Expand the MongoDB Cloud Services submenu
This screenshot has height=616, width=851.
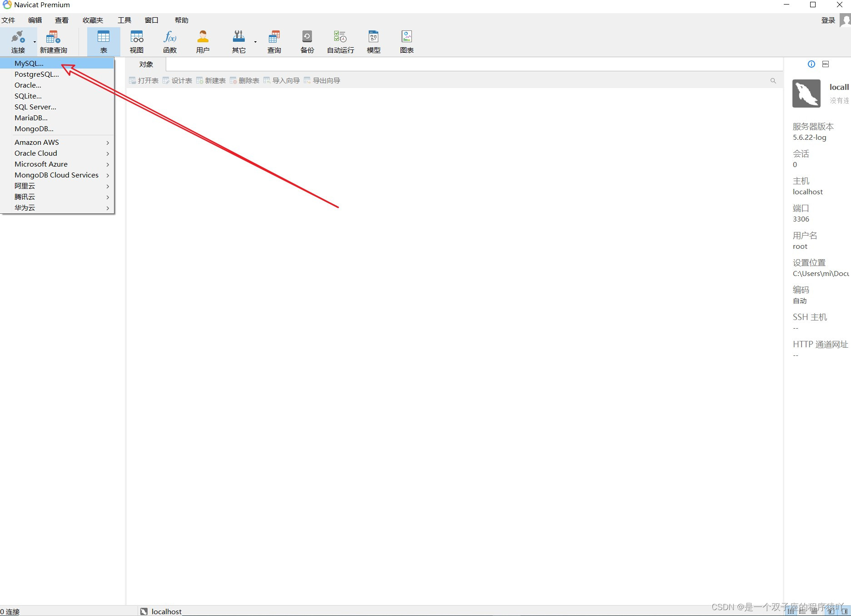click(x=57, y=175)
